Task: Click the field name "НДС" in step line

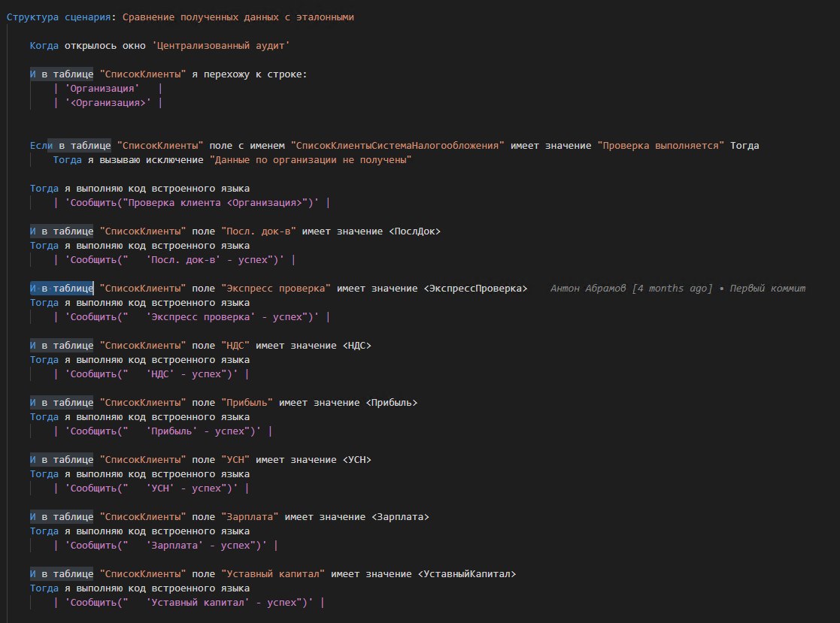Action: [x=235, y=346]
